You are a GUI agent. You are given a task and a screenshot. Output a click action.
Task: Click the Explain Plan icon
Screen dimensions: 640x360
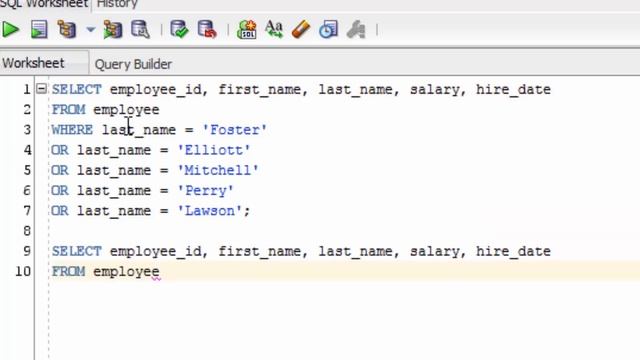tap(67, 30)
